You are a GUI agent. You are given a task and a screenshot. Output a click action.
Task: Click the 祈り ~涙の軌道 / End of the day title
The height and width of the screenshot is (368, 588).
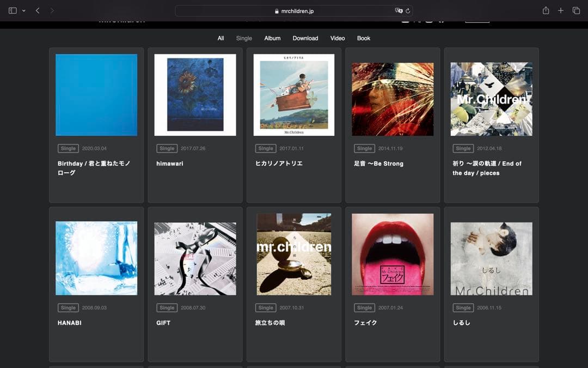[x=487, y=168]
